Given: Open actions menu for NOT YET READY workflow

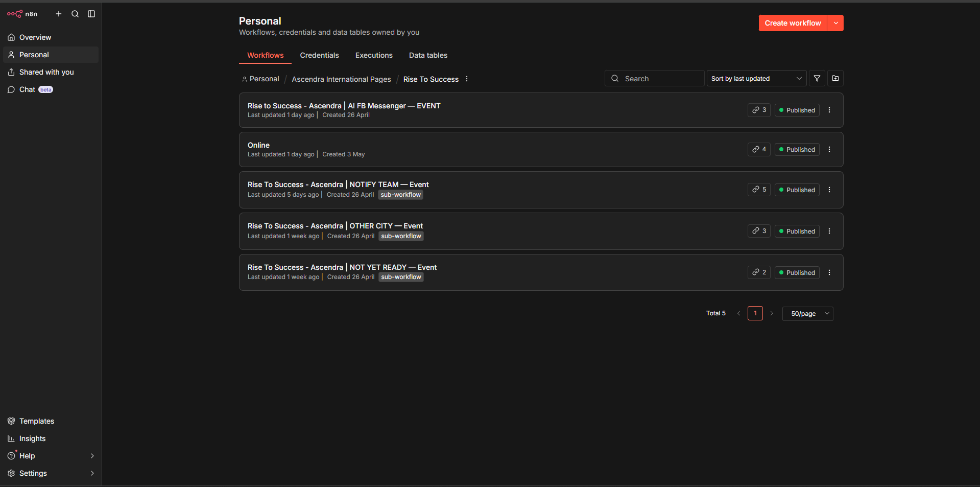Looking at the screenshot, I should (829, 272).
